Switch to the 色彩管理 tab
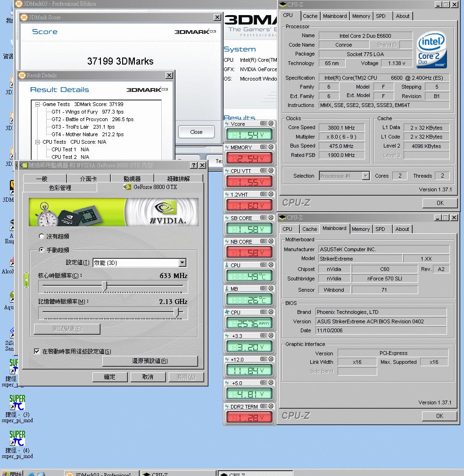 pyautogui.click(x=60, y=188)
